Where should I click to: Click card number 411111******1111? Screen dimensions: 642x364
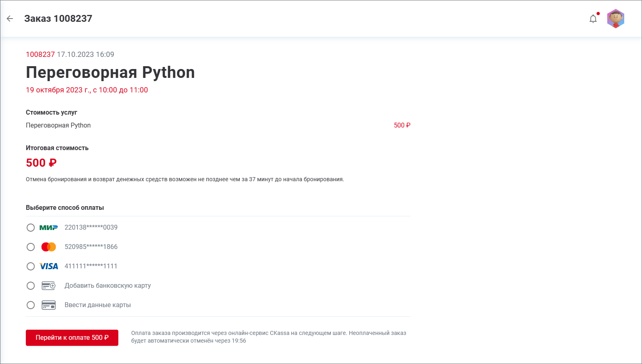click(91, 266)
